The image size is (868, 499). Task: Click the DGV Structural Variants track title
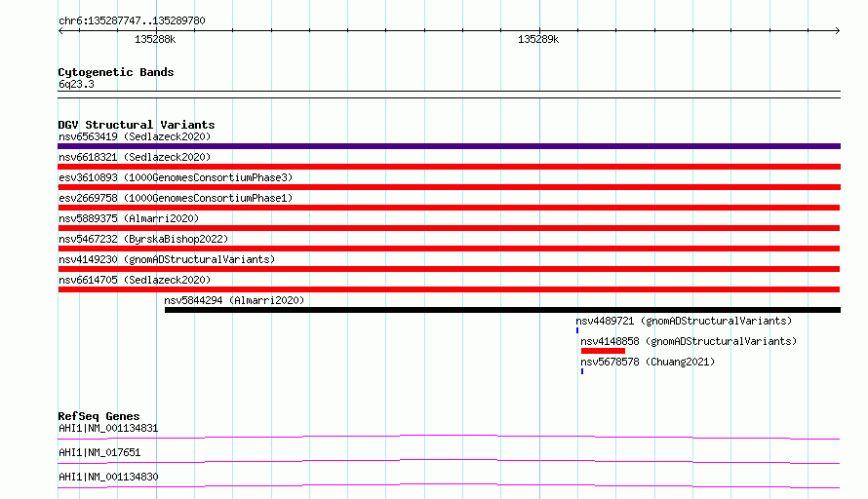pos(137,125)
